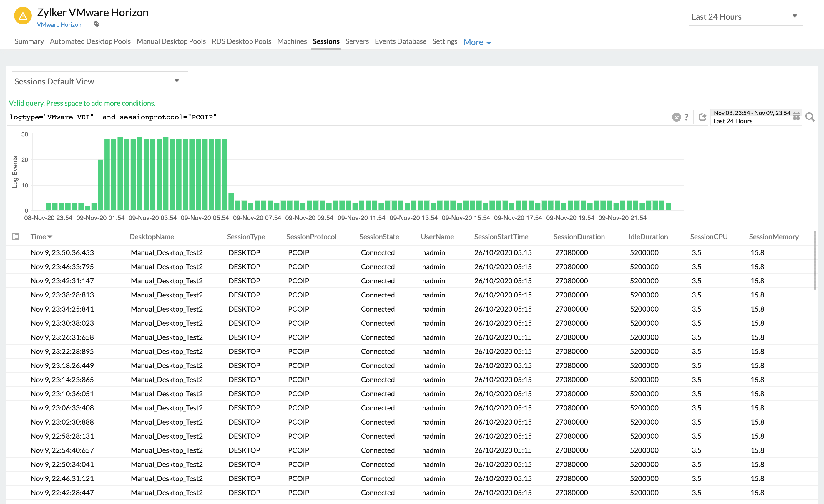824x504 pixels.
Task: Go to RDS Desktop Pools tab
Action: coord(241,41)
